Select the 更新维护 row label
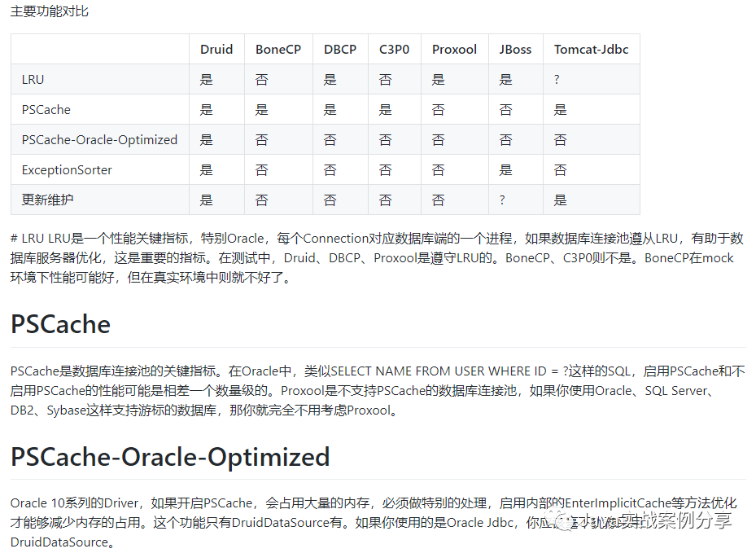Image resolution: width=756 pixels, height=553 pixels. (47, 200)
